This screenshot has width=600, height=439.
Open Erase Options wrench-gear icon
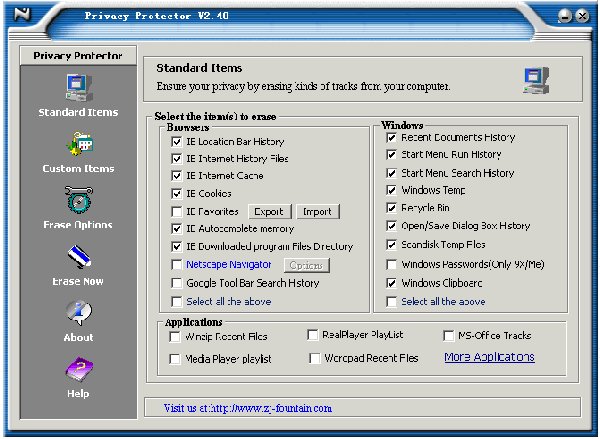coord(79,199)
